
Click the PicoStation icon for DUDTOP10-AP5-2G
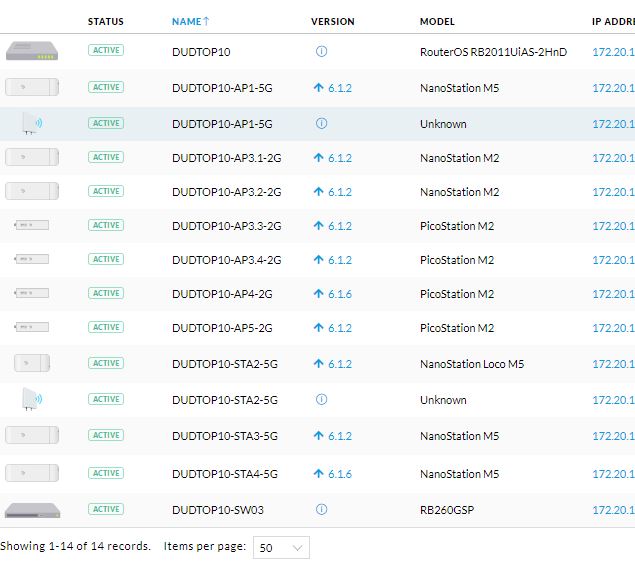click(x=32, y=327)
